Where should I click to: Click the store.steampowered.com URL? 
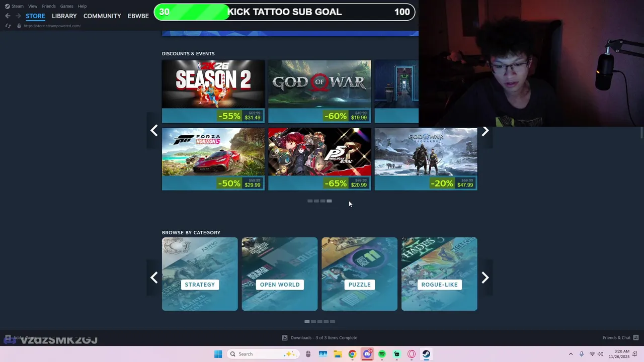52,26
